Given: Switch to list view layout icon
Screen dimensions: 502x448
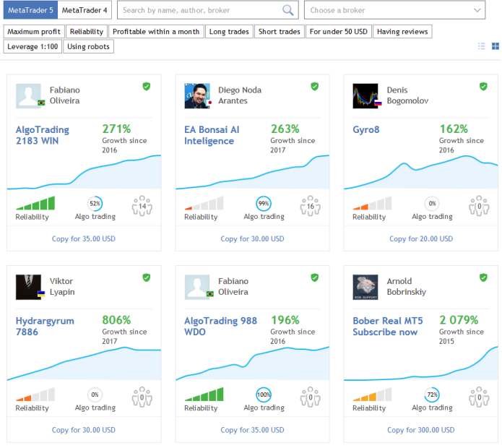Looking at the screenshot, I should (482, 46).
